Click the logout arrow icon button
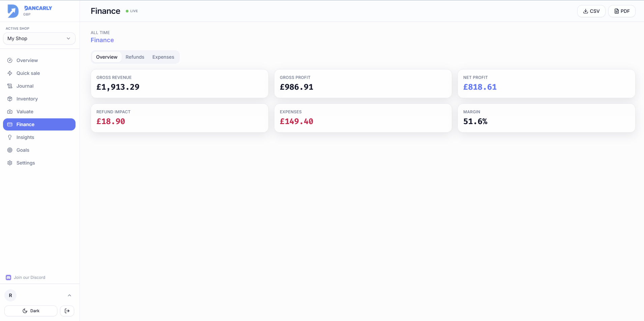The image size is (644, 321). point(67,311)
